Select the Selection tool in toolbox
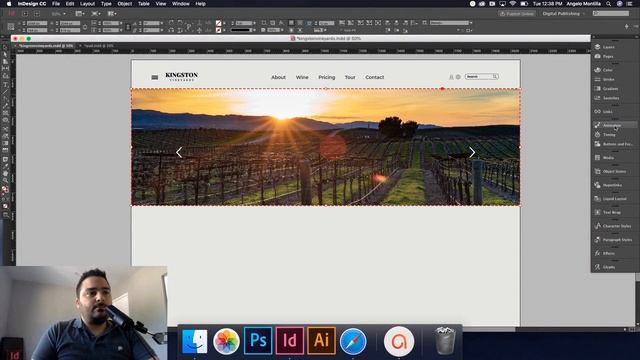Image resolution: width=640 pixels, height=360 pixels. pos(5,48)
